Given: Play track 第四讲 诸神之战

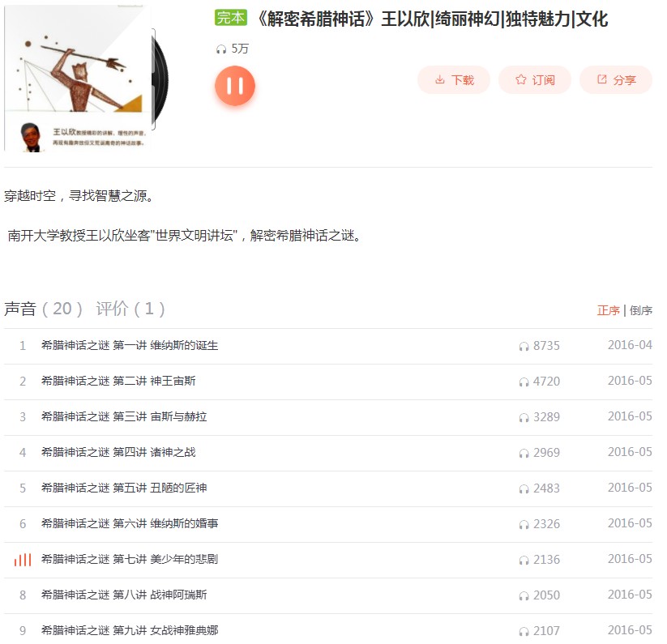Looking at the screenshot, I should pos(118,452).
